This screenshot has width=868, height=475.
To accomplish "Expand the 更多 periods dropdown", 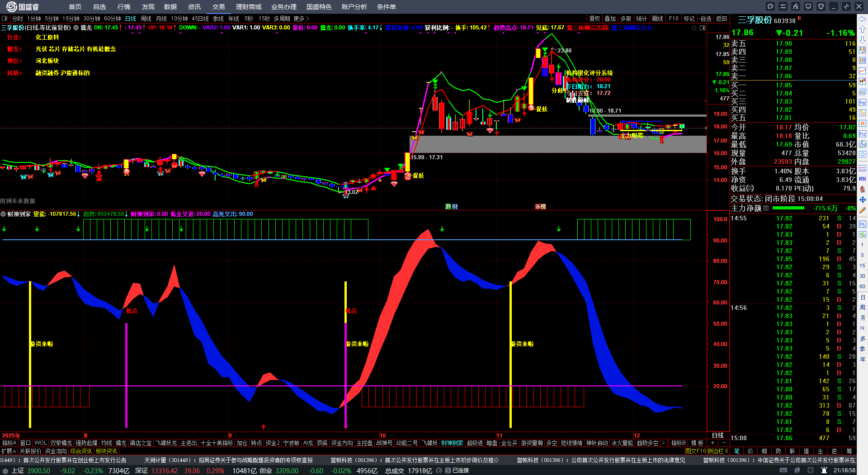I will [x=301, y=19].
